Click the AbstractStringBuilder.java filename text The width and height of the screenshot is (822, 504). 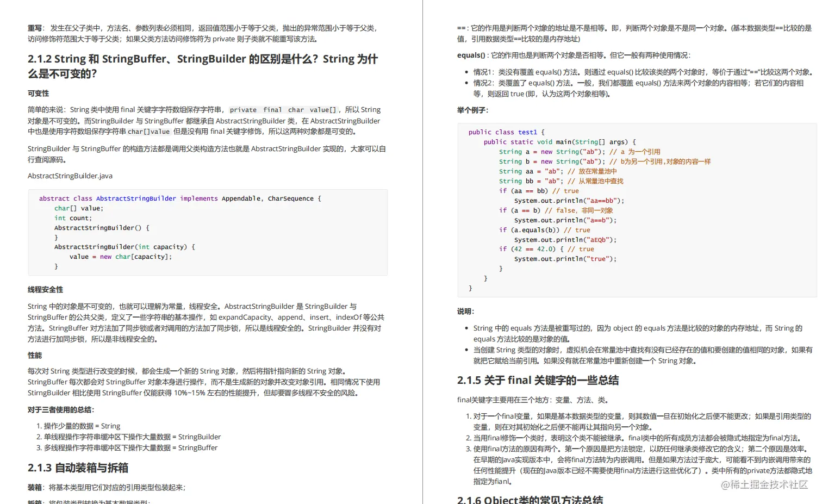pyautogui.click(x=70, y=176)
